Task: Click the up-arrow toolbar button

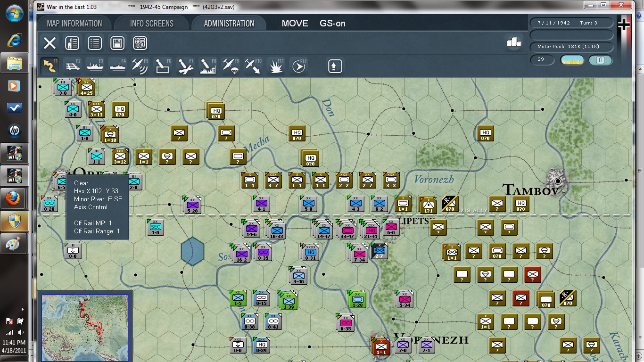Action: point(335,66)
